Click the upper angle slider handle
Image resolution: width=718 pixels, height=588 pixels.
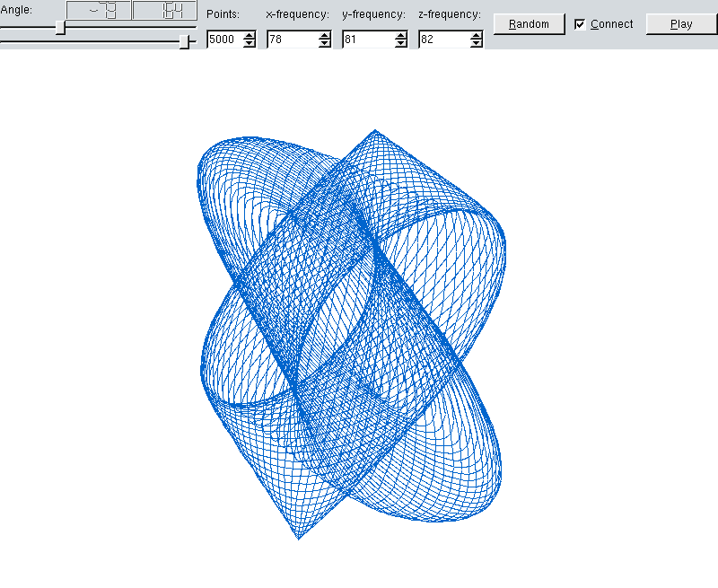(60, 28)
